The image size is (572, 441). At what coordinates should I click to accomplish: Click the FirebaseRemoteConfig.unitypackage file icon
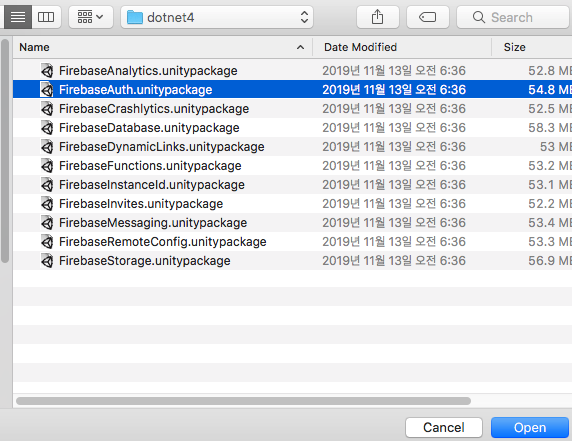point(47,241)
